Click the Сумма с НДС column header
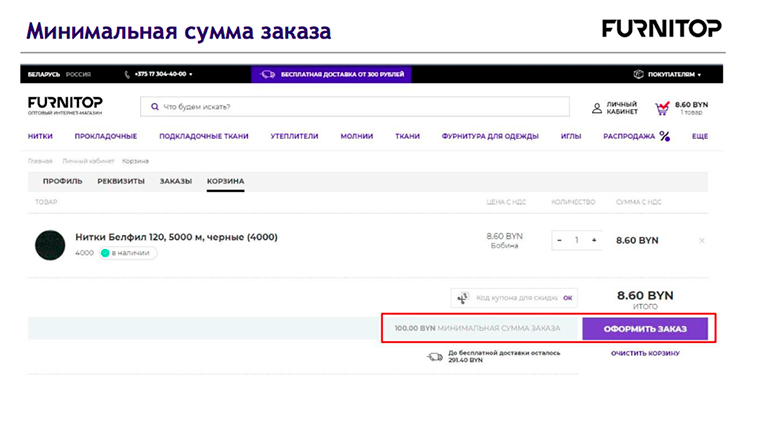This screenshot has height=431, width=770. click(x=639, y=202)
